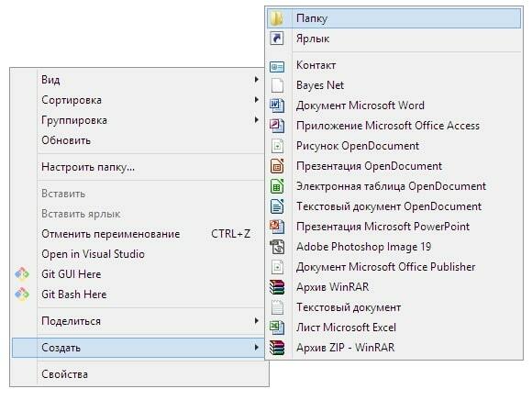Click the Word document icon
532x400 pixels.
[277, 106]
